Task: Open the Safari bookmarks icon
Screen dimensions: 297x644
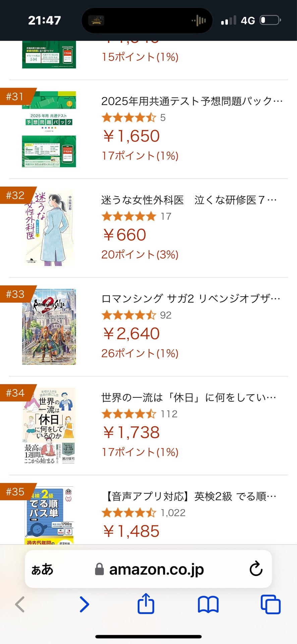Action: pos(208,604)
